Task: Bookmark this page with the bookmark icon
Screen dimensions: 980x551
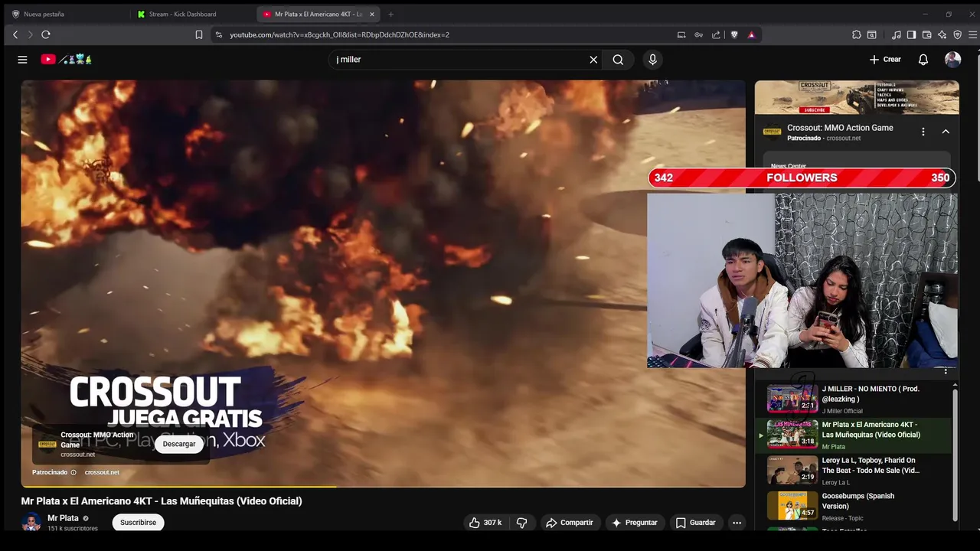Action: coord(199,34)
